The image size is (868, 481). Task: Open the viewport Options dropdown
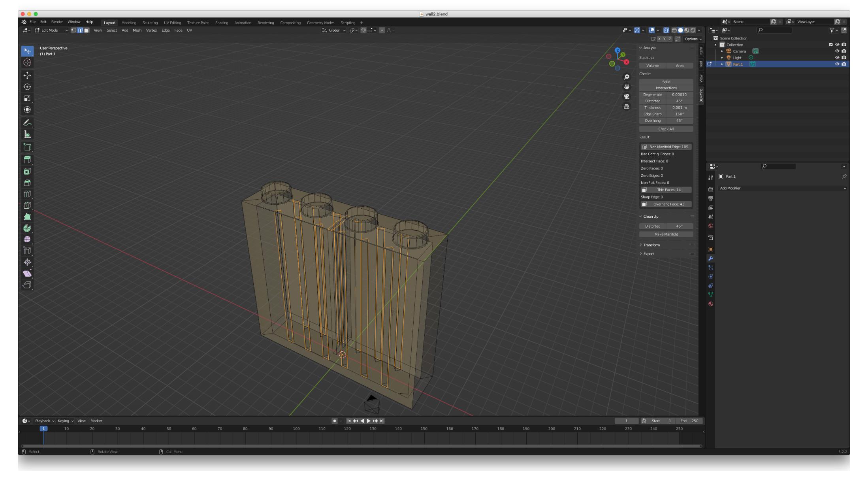[693, 39]
